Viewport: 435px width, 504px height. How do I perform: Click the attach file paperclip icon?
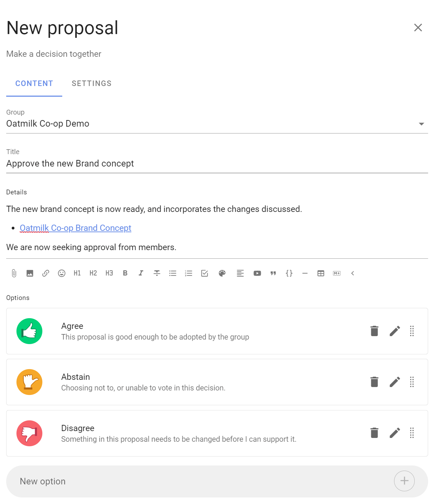(x=14, y=273)
